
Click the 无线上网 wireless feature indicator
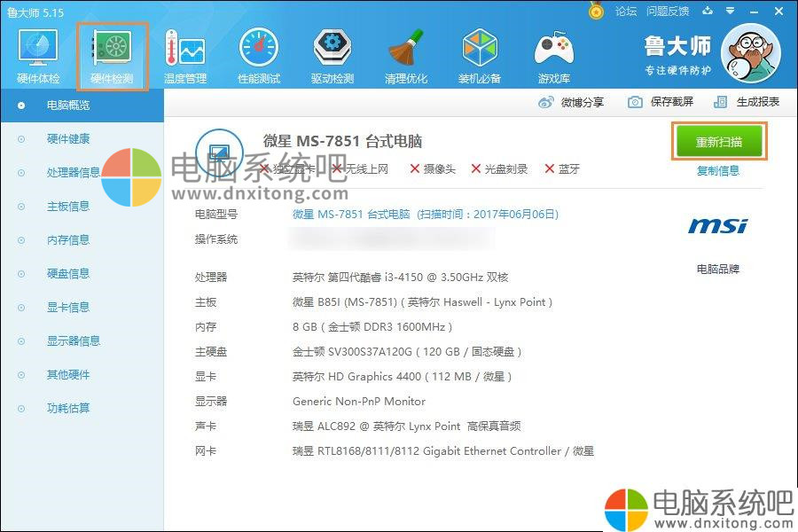[359, 169]
